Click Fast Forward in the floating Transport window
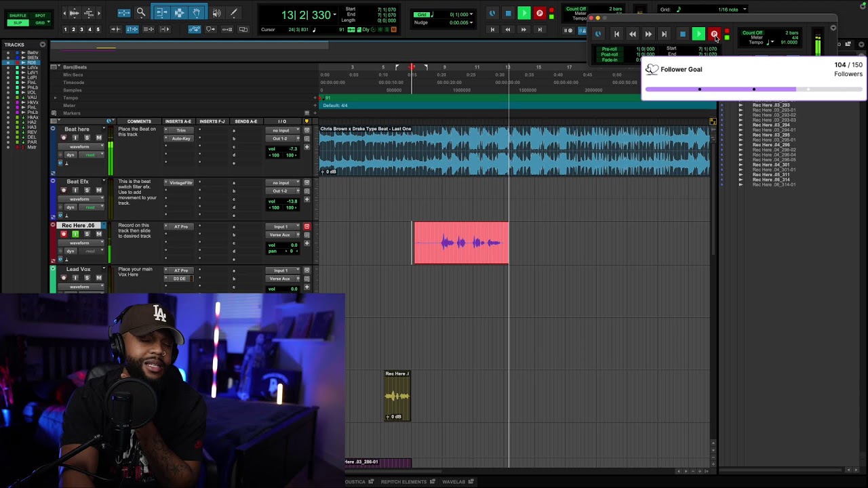This screenshot has height=488, width=868. [648, 34]
